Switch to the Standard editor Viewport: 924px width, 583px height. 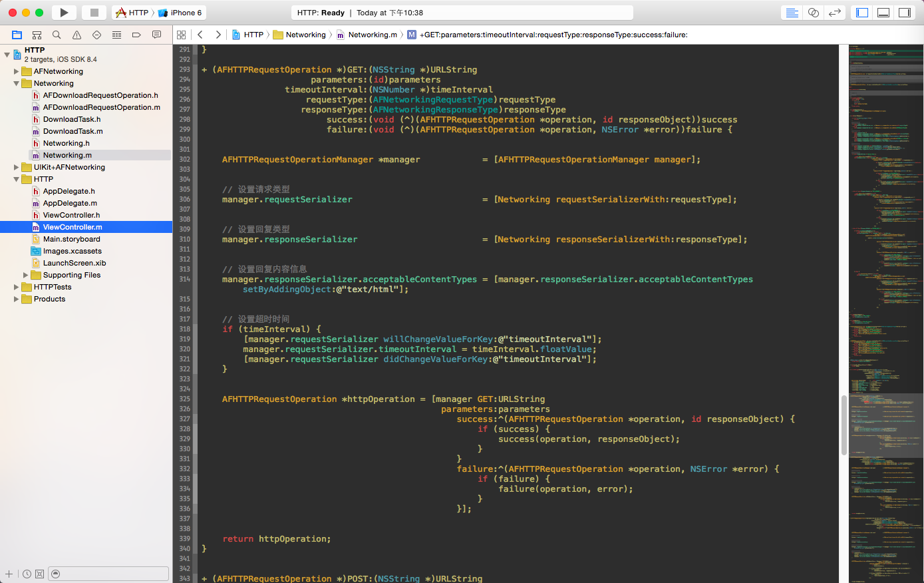[x=792, y=13]
